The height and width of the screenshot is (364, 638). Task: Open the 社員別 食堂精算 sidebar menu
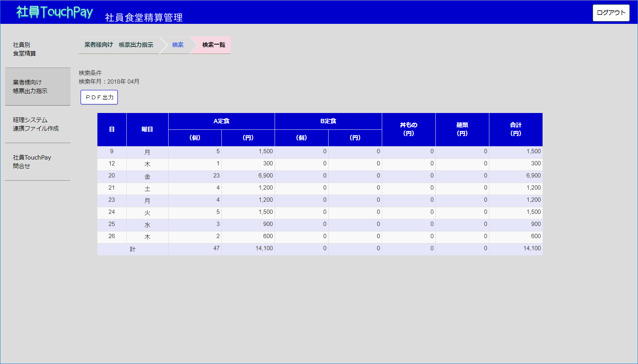pyautogui.click(x=38, y=49)
